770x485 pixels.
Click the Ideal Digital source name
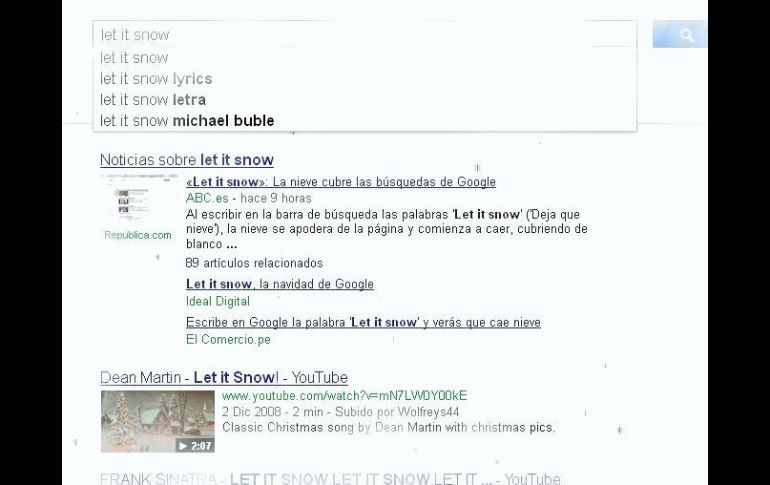tap(217, 301)
